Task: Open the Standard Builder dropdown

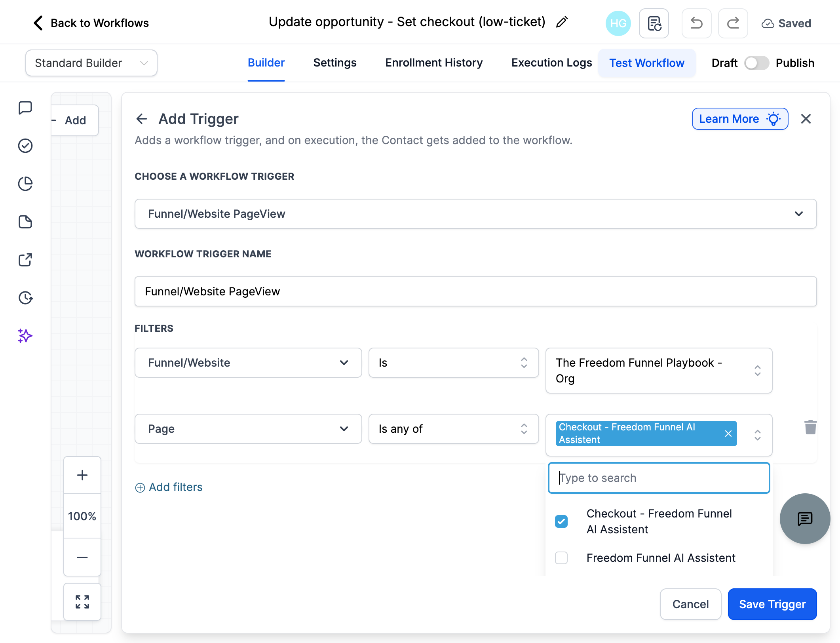Action: coord(91,63)
